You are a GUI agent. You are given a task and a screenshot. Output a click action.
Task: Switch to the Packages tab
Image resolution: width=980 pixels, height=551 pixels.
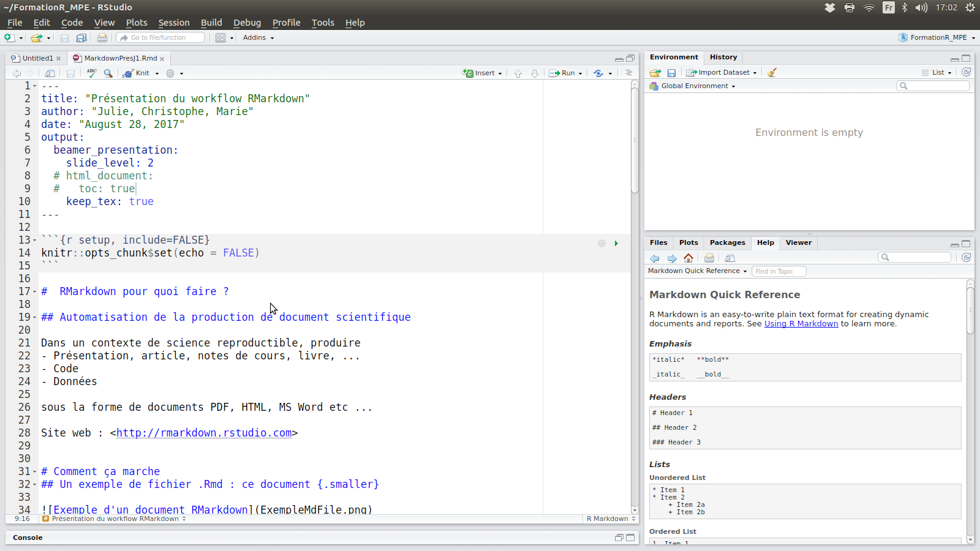[x=727, y=242]
